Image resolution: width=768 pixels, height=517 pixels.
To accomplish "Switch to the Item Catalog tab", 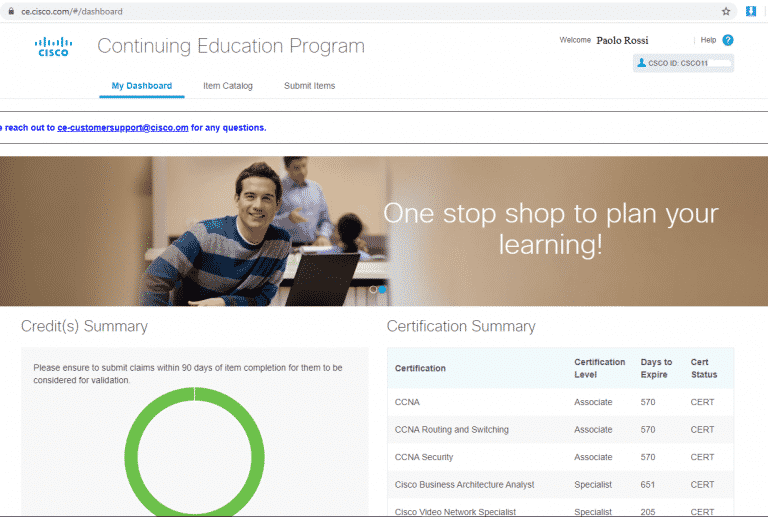I will [x=228, y=86].
